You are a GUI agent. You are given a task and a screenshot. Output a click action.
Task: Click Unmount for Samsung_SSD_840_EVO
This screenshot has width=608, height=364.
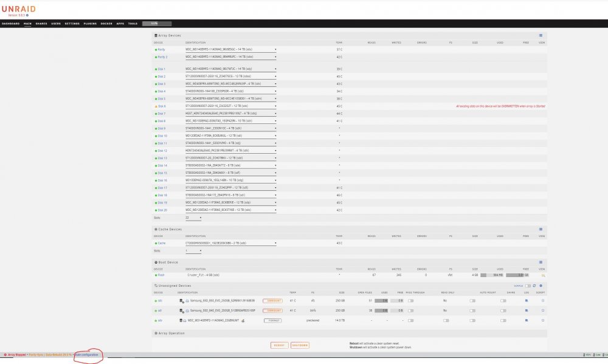click(x=273, y=311)
